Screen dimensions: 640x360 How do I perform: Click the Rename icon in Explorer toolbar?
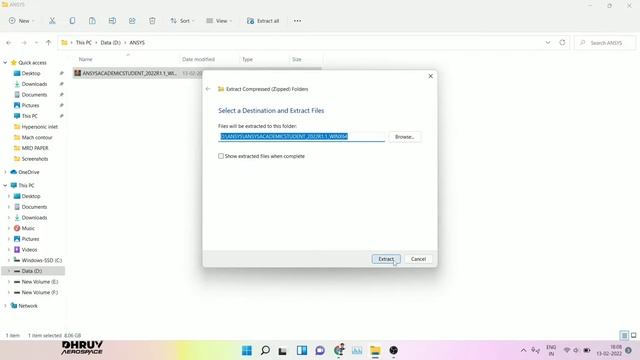coord(112,21)
